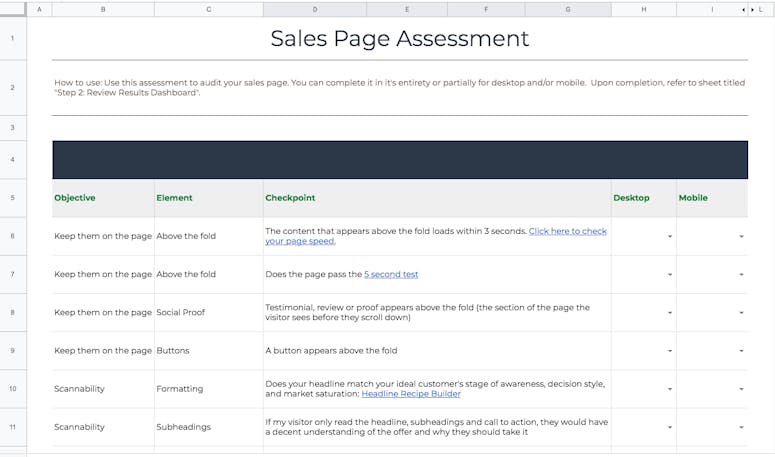Select the 'If my visitor only read' checkpoint cell
The image size is (775, 457).
pyautogui.click(x=437, y=427)
